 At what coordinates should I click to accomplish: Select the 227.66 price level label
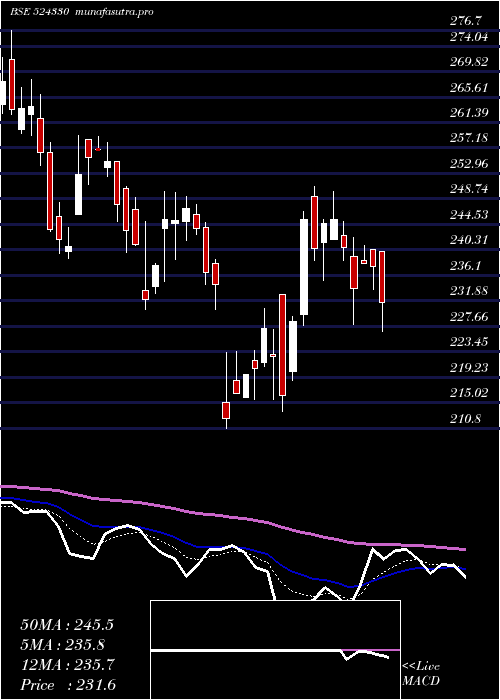click(468, 317)
